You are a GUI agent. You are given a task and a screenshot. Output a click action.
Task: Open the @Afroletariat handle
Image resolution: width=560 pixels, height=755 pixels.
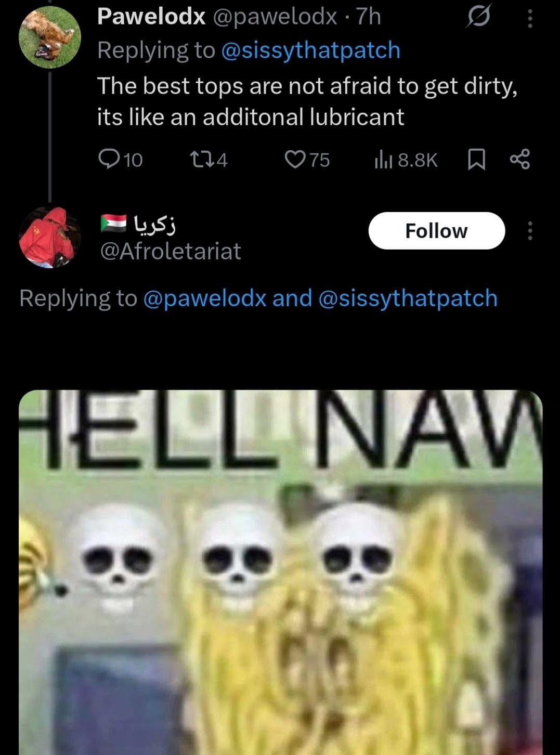pyautogui.click(x=171, y=252)
